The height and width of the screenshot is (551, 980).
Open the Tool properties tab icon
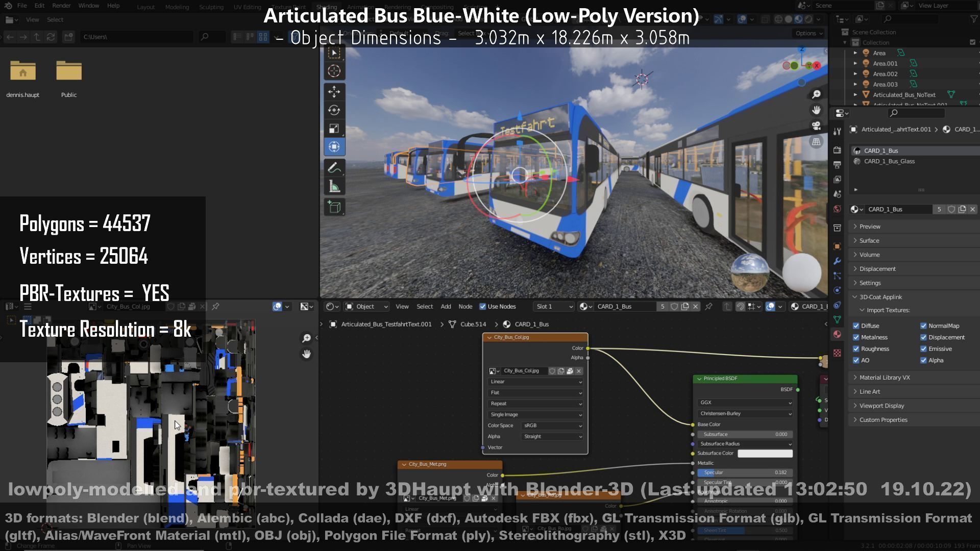pyautogui.click(x=837, y=131)
